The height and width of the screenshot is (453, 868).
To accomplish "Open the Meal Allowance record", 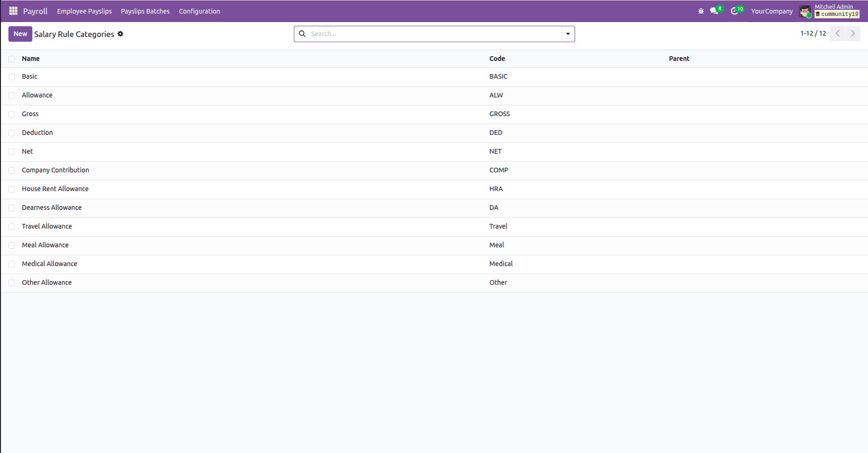I will (x=45, y=245).
